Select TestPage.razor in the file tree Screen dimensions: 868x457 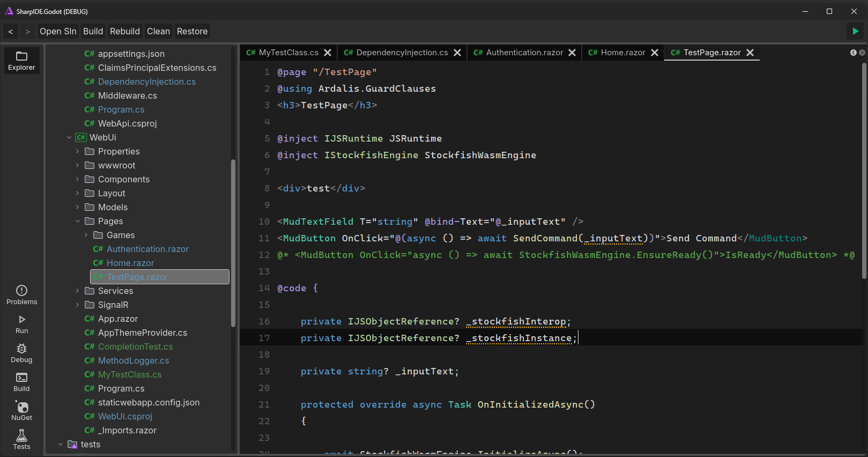click(160, 277)
